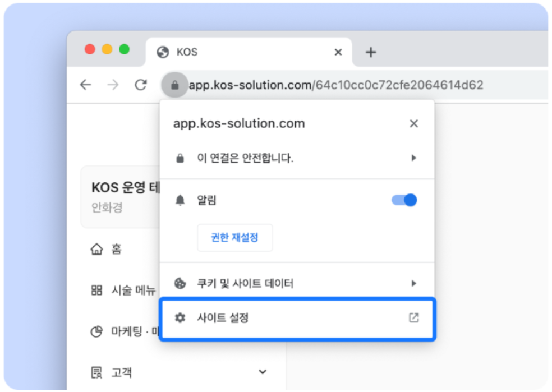This screenshot has width=552, height=392.
Task: Expand the 고객 sidebar section chevron
Action: [263, 372]
